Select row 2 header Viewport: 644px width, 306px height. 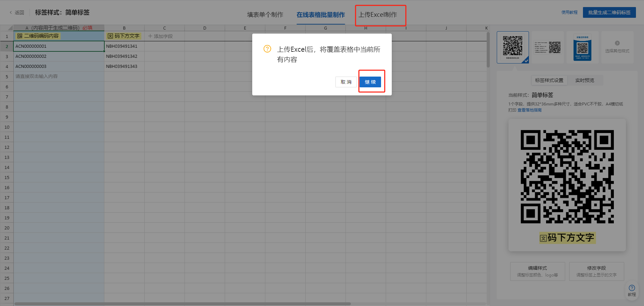click(x=7, y=46)
